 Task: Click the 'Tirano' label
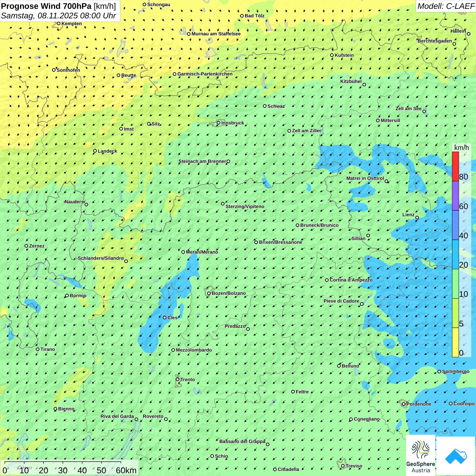(x=48, y=349)
